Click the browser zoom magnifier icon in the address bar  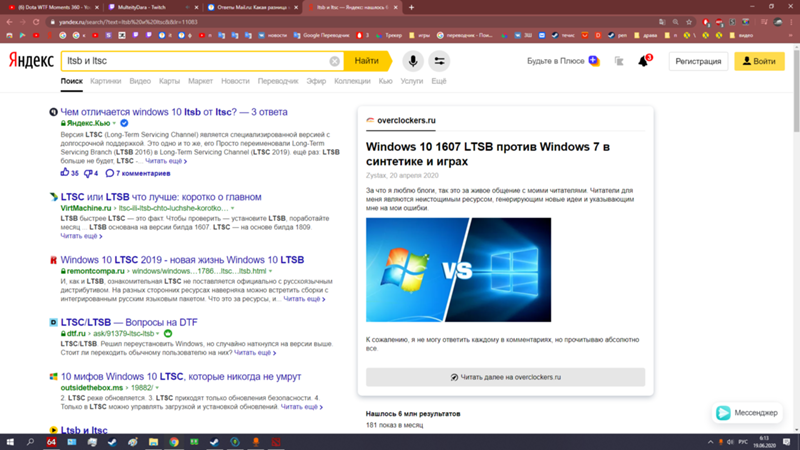[676, 22]
